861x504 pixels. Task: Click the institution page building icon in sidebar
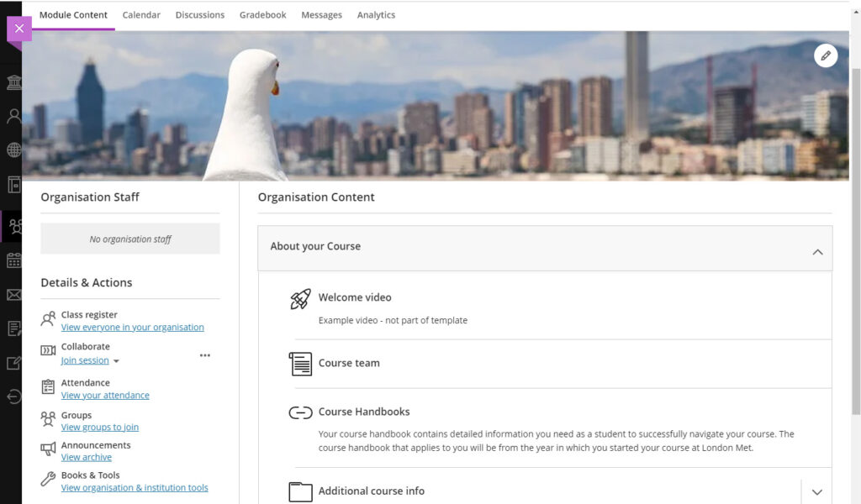14,83
